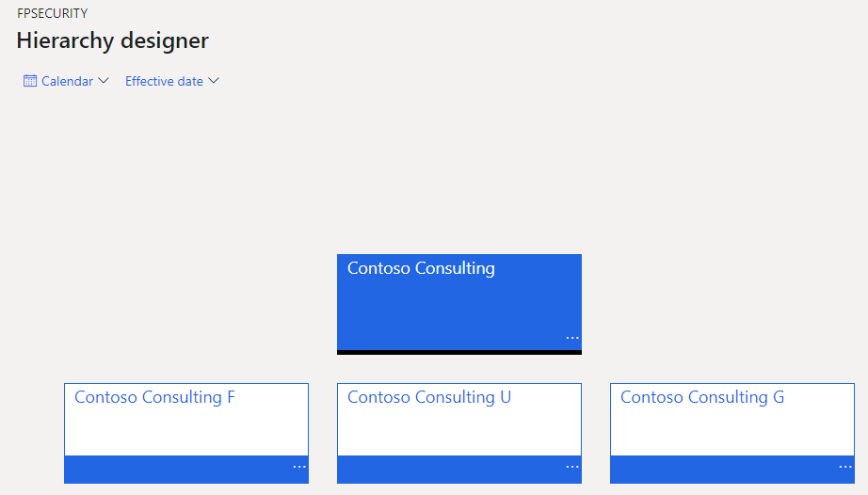Image resolution: width=868 pixels, height=495 pixels.
Task: Click the Contoso Consulting U title link
Action: click(429, 397)
